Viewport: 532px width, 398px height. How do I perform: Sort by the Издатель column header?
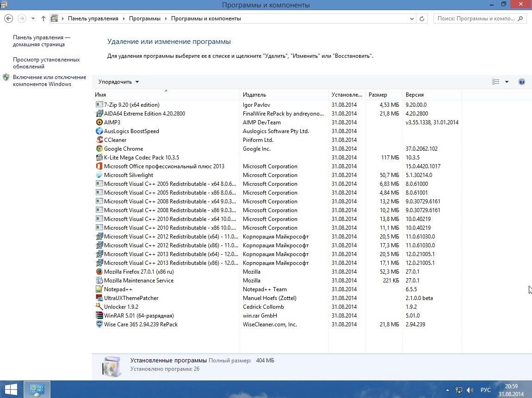point(284,95)
